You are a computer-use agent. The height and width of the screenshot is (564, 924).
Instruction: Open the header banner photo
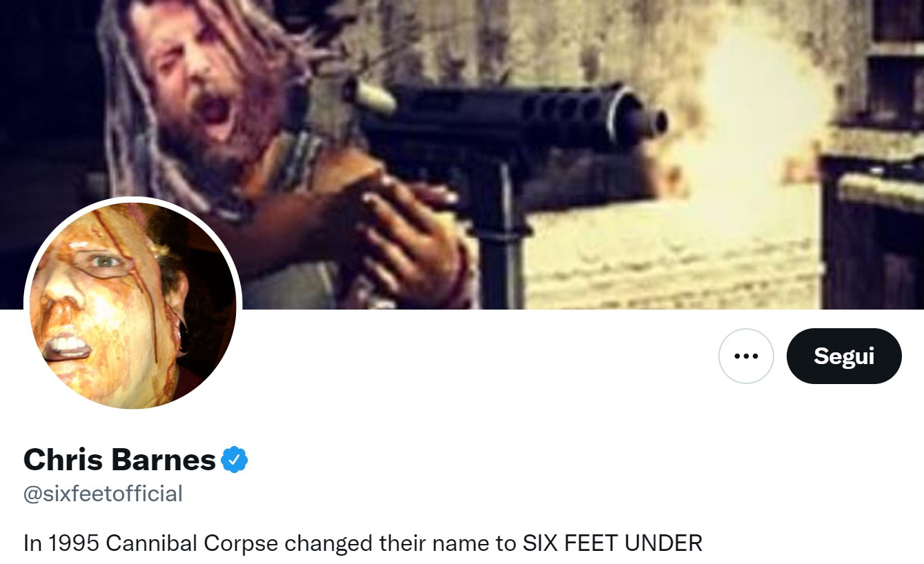click(462, 154)
